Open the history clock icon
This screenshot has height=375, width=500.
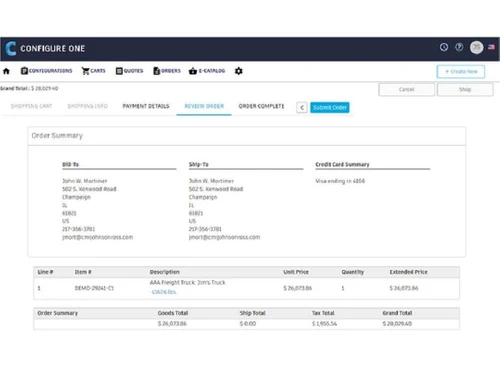pyautogui.click(x=444, y=47)
